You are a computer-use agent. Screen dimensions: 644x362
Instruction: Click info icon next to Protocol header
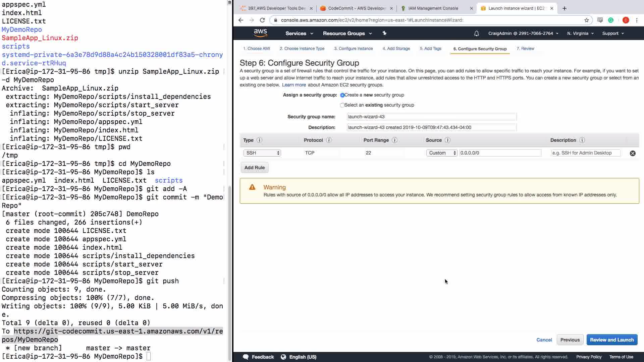tap(329, 140)
